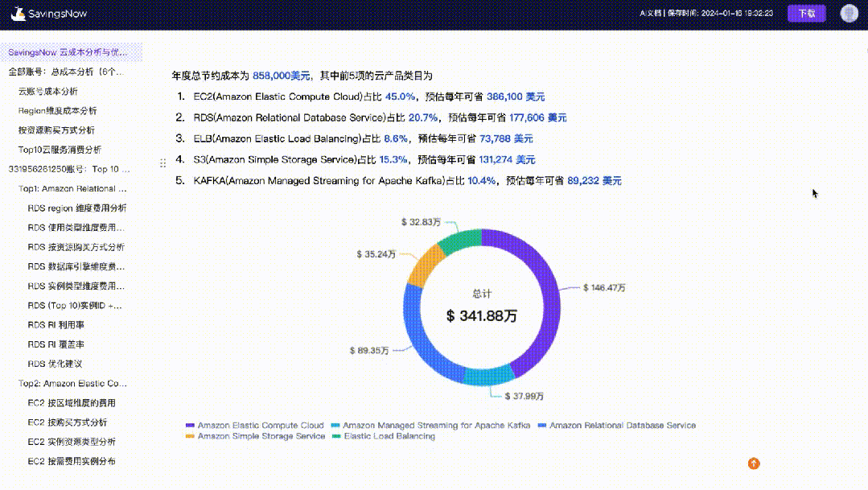Go to RDS 按资源购买方式分析 item
Viewport: 868px width, 490px height.
coord(76,247)
